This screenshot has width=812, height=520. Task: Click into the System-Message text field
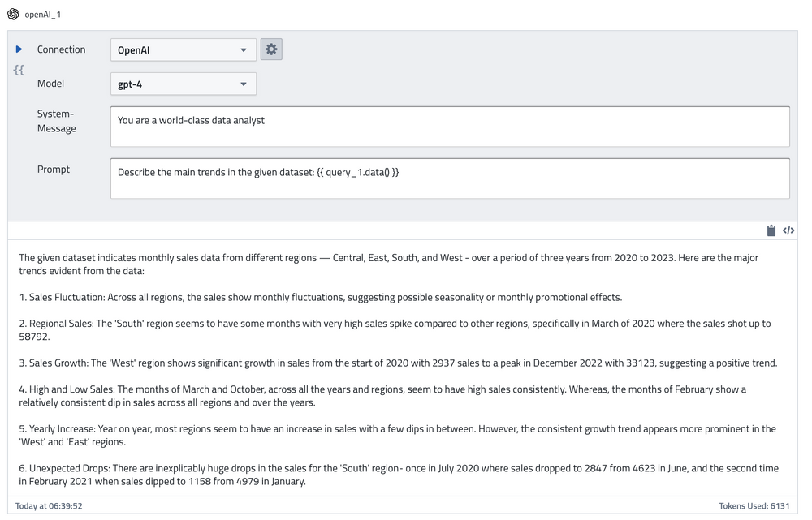[450, 127]
